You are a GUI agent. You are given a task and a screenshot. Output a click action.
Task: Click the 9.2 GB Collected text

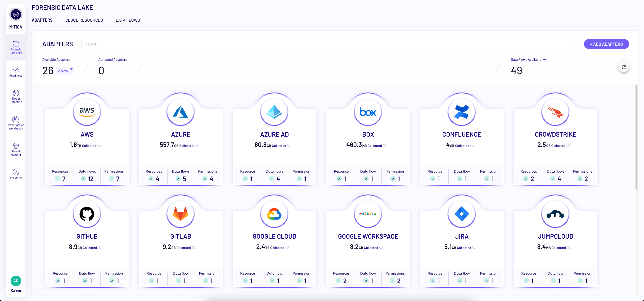[177, 247]
